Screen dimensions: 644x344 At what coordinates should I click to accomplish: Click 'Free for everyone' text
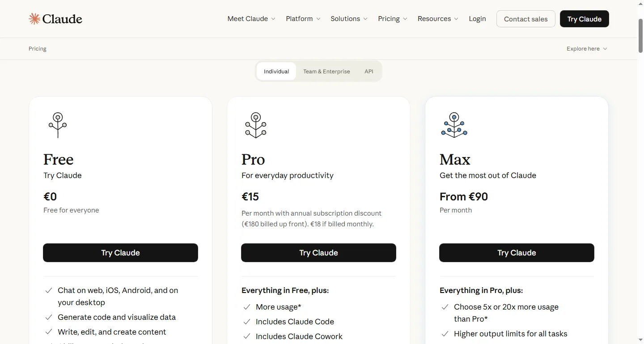point(71,210)
